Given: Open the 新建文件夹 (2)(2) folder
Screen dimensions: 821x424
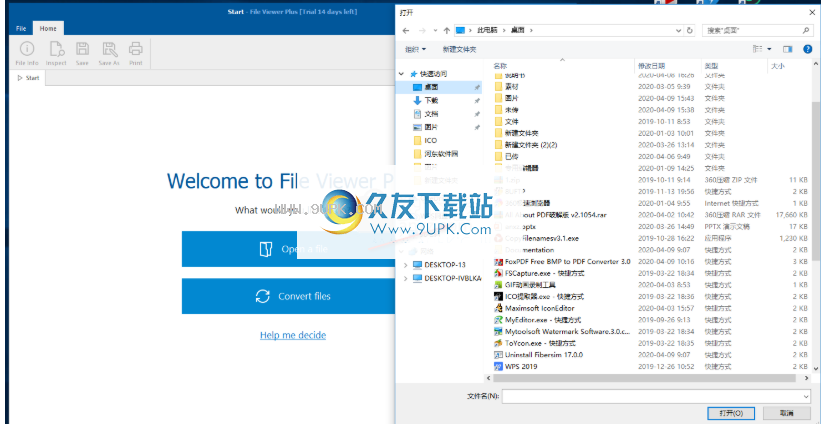Looking at the screenshot, I should pyautogui.click(x=524, y=145).
